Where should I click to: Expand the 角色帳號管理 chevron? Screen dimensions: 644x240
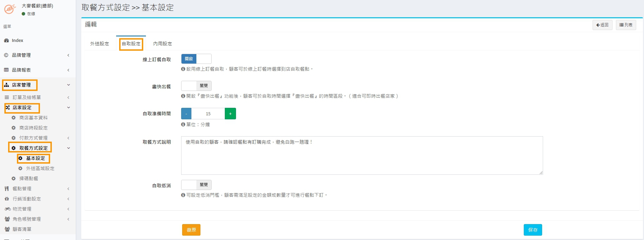[68, 219]
